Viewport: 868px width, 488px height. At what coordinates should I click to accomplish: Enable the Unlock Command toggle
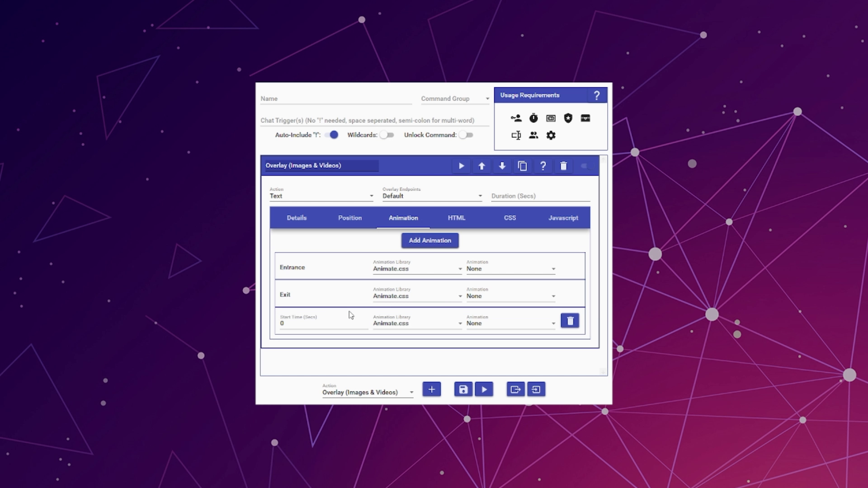pyautogui.click(x=466, y=135)
